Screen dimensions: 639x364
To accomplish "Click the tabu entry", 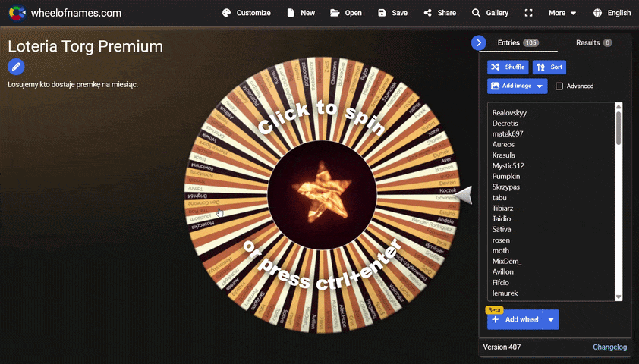I will click(499, 197).
